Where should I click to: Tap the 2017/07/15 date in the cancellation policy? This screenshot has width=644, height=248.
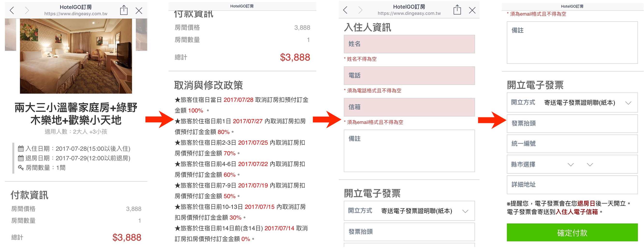pos(259,207)
